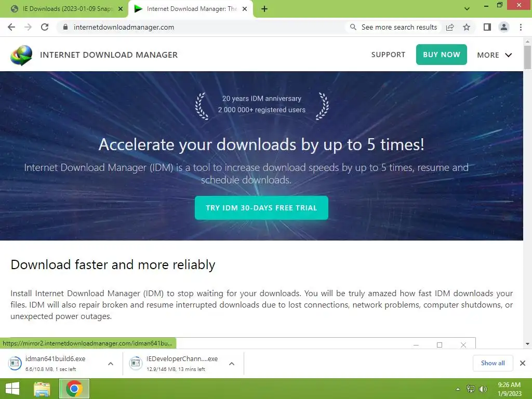This screenshot has width=532, height=399.
Task: Click the forward navigation arrow
Action: [28, 27]
